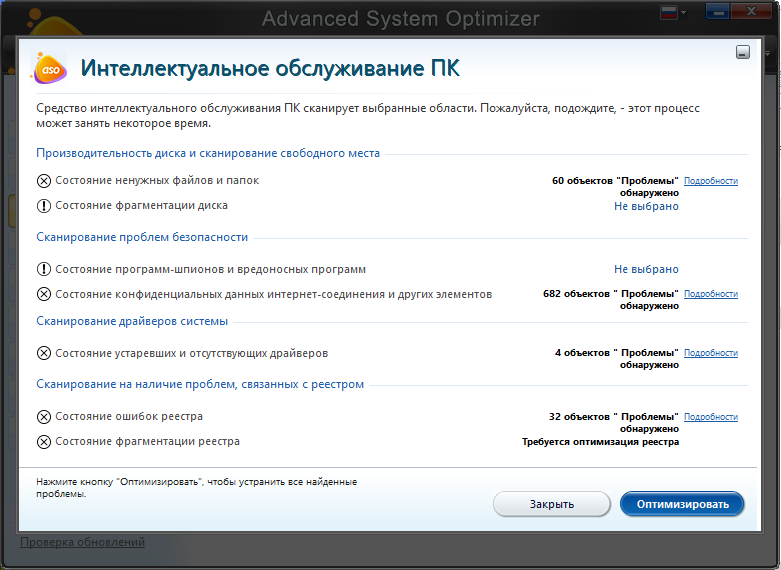Close the Advanced System Optimizer main window
This screenshot has width=781, height=570.
point(751,11)
